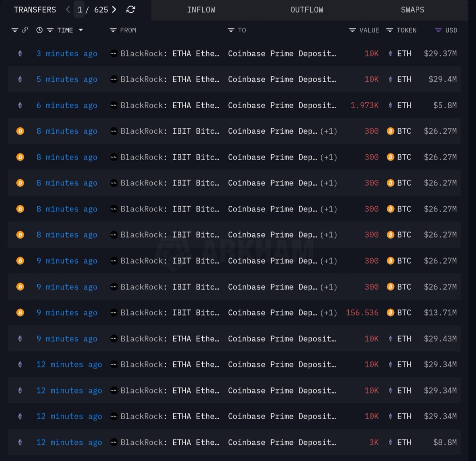Screen dimensions: 476x461
Task: Open BlackRock ETHA sender in $5.8M row
Action: pyautogui.click(x=170, y=105)
